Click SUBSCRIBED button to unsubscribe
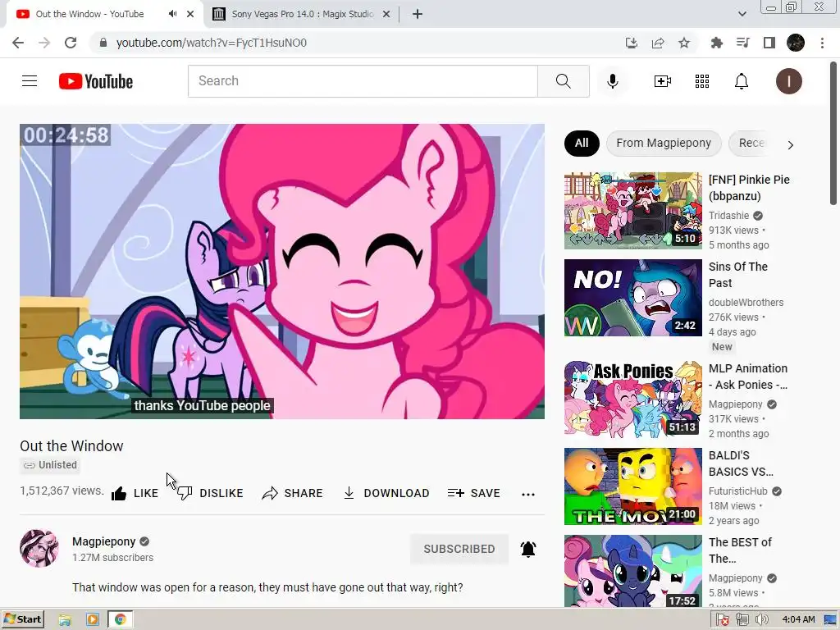Screen dimensions: 840x630 click(459, 549)
